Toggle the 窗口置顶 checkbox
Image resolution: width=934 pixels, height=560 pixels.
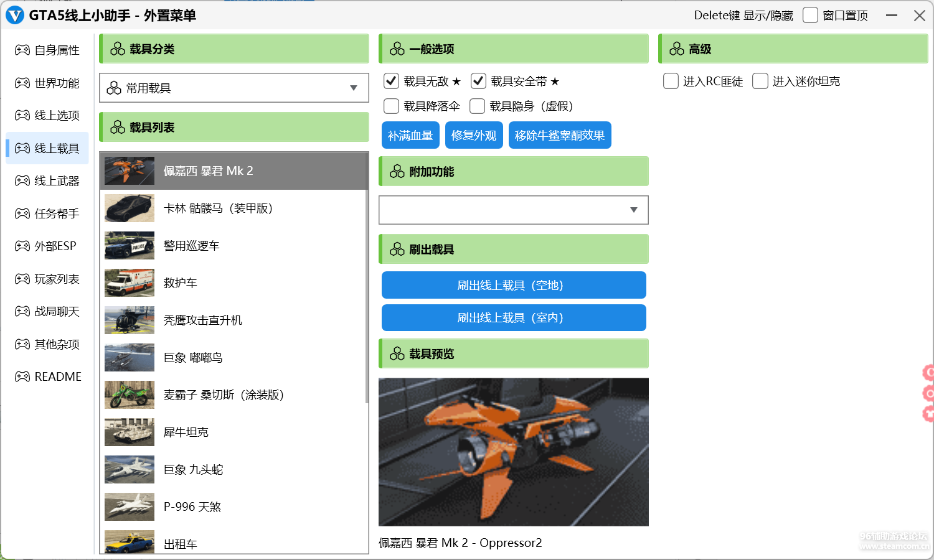[x=810, y=16]
